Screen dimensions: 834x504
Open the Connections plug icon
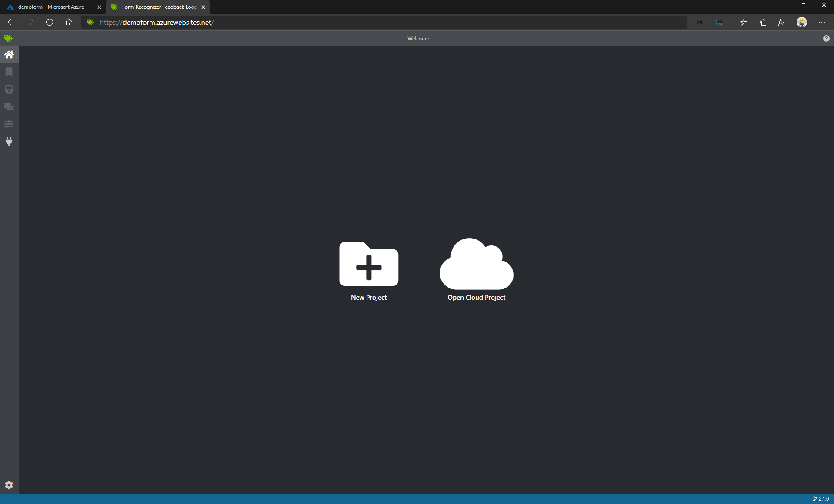point(9,141)
